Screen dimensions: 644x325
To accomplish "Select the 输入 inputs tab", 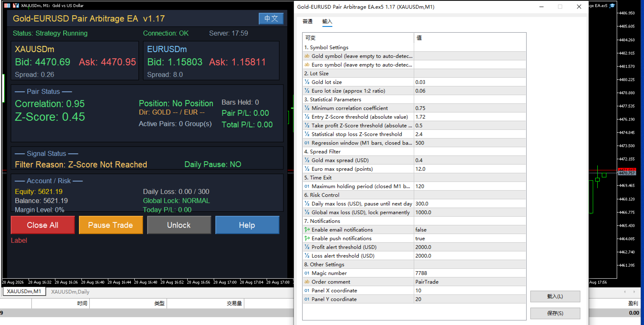I will pyautogui.click(x=327, y=22).
